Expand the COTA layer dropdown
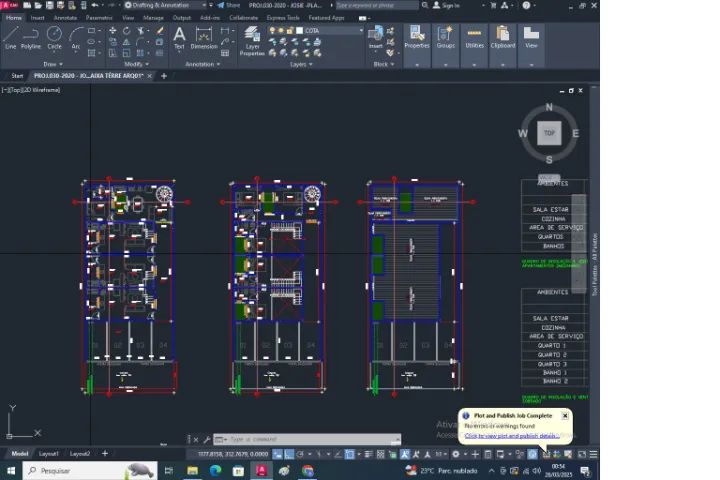 [361, 30]
